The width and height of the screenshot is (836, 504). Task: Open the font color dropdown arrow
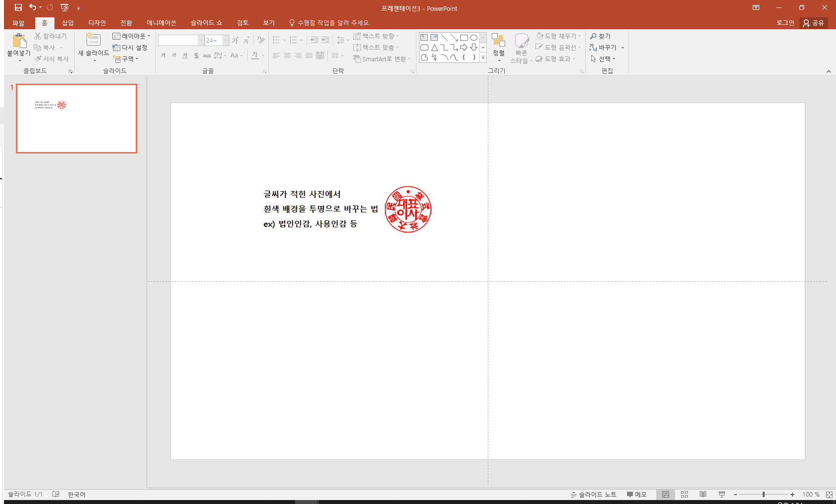263,55
